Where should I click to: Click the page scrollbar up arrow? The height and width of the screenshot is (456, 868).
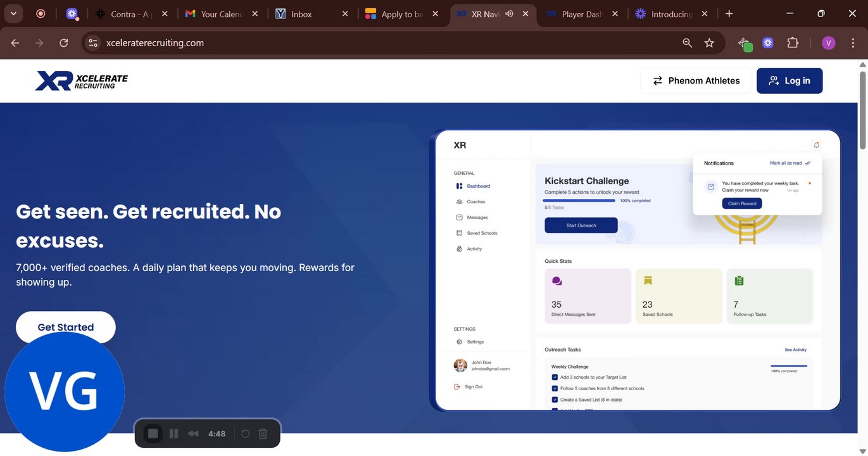[862, 65]
